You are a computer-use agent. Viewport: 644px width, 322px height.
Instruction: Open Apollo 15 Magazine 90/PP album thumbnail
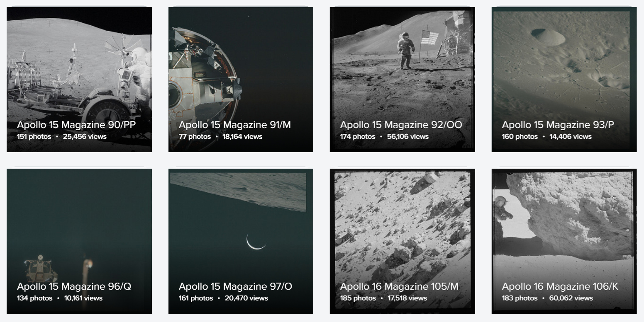[x=79, y=80]
